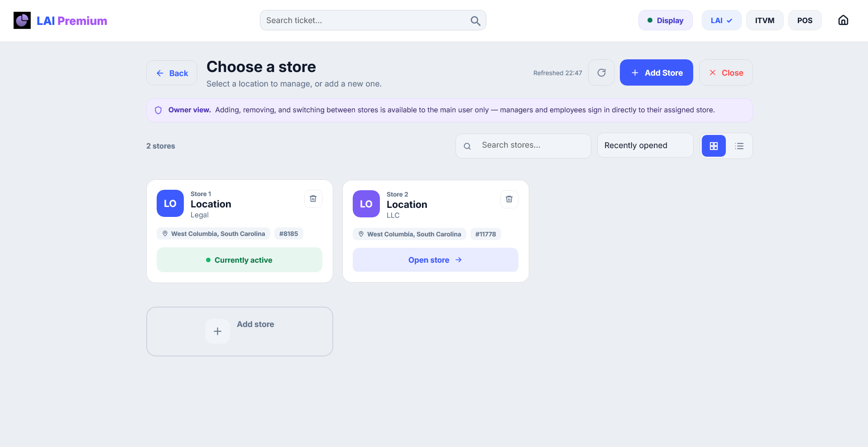
Task: Select the ITVM tab
Action: [765, 20]
